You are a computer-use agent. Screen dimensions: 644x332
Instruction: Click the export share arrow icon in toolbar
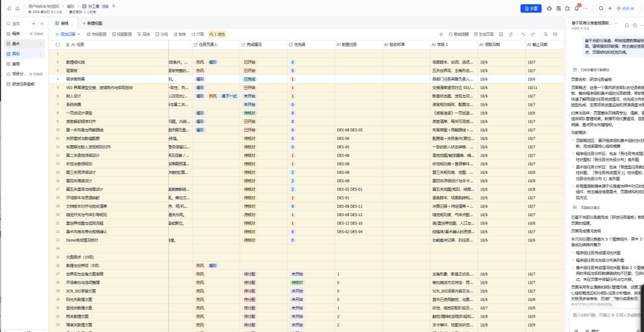coord(511,34)
